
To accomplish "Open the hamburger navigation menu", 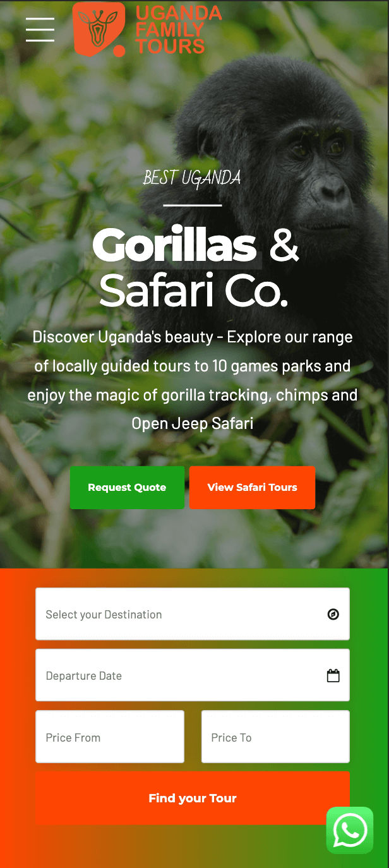I will [40, 29].
